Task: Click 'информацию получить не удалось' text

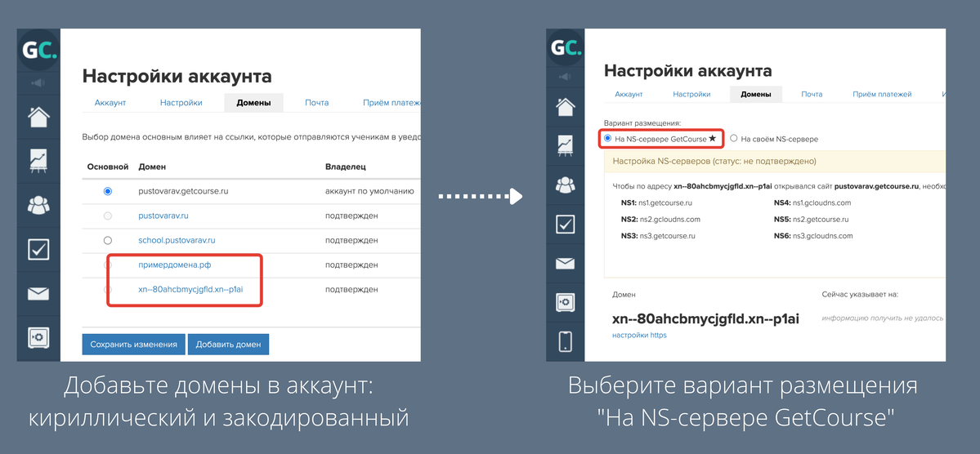Action: (883, 318)
